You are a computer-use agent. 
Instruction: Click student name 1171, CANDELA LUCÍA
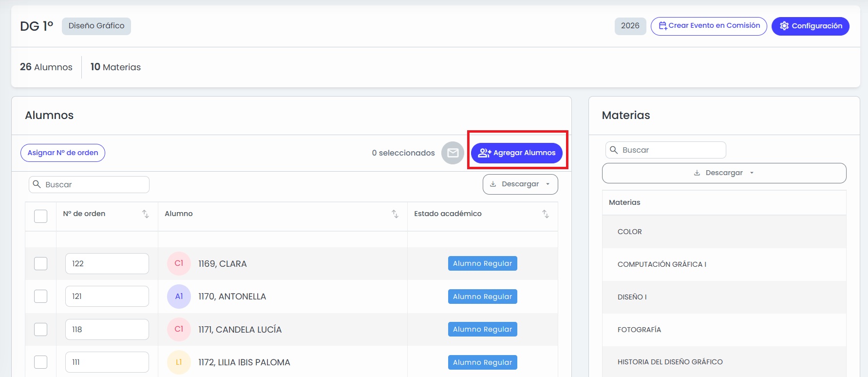click(240, 330)
